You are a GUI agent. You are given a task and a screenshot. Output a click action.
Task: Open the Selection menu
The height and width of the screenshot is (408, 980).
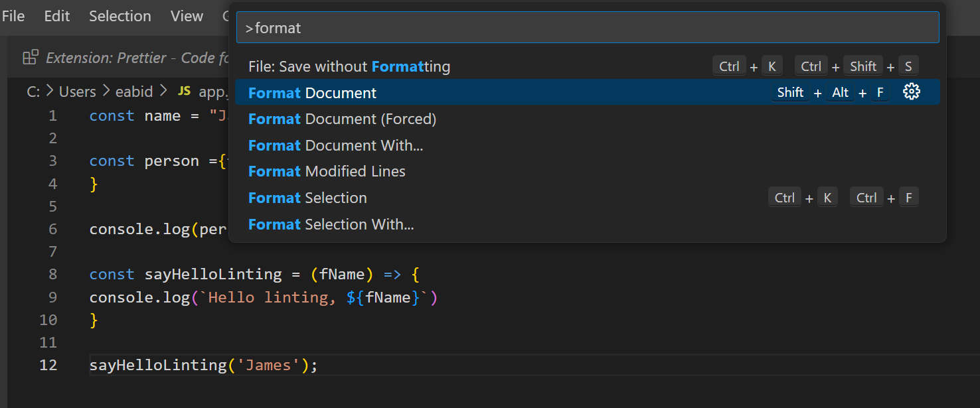[120, 16]
